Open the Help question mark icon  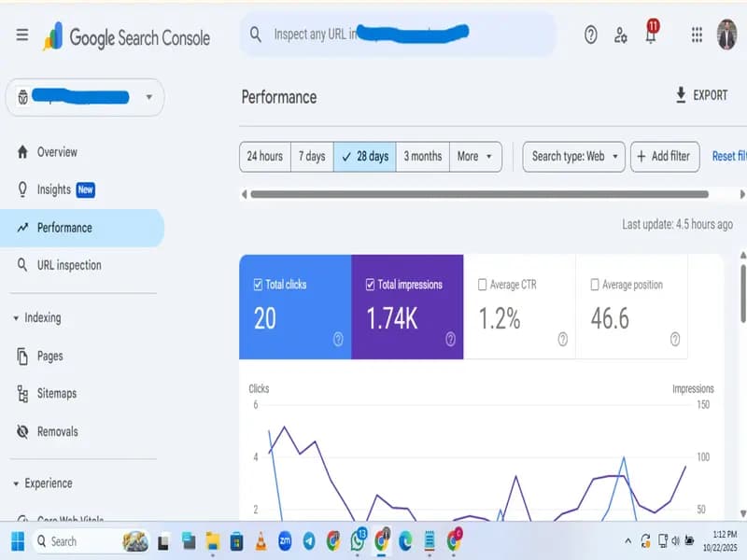[x=590, y=35]
